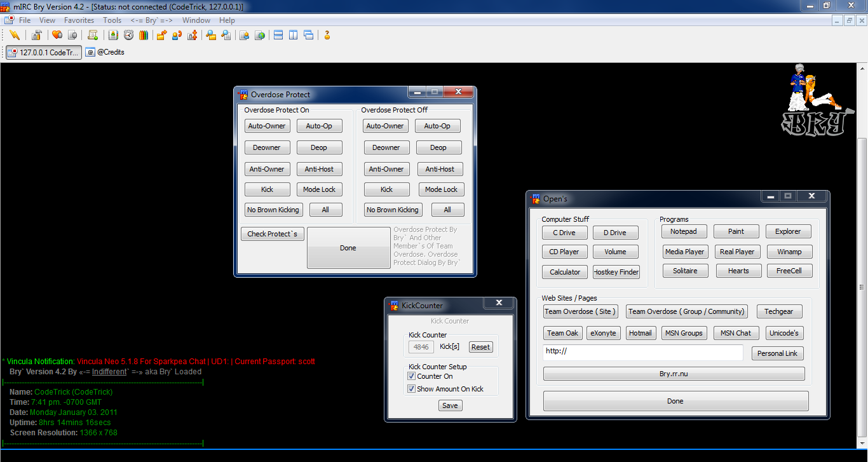This screenshot has height=462, width=868.
Task: Toggle Show Amount On Kick checkbox
Action: (x=411, y=389)
